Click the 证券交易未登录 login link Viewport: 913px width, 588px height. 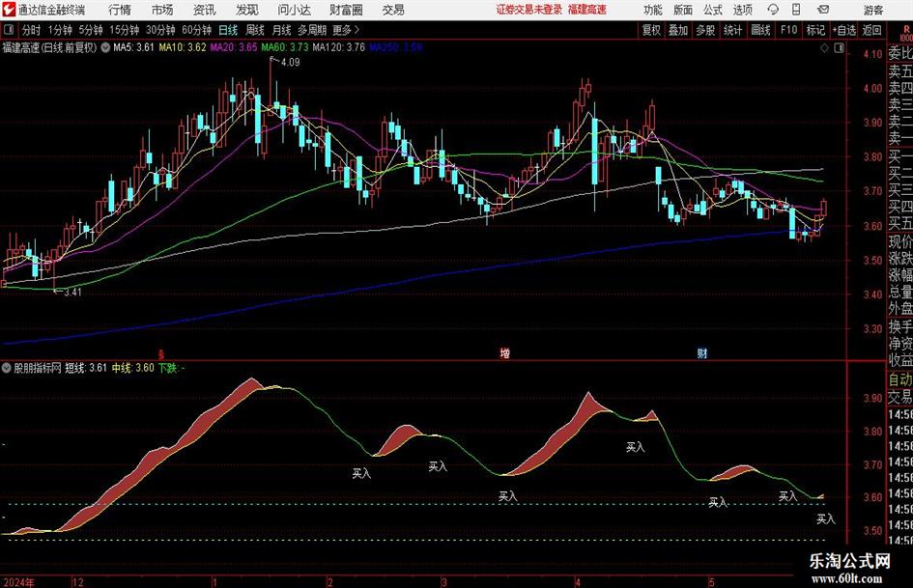tap(529, 10)
